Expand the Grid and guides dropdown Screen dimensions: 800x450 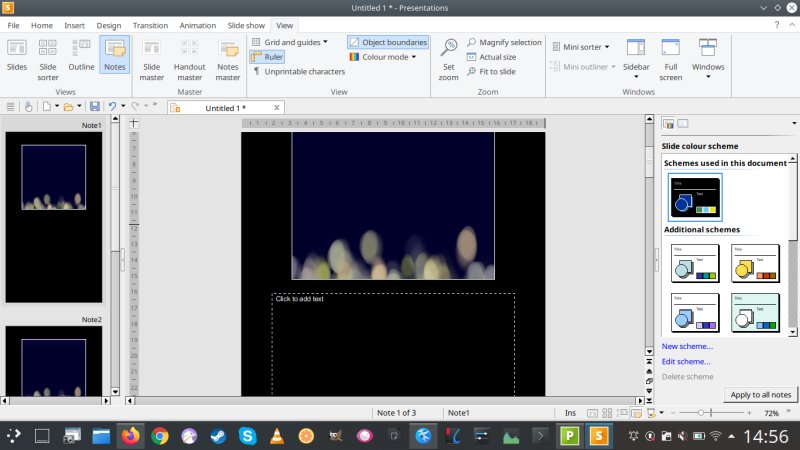coord(289,43)
